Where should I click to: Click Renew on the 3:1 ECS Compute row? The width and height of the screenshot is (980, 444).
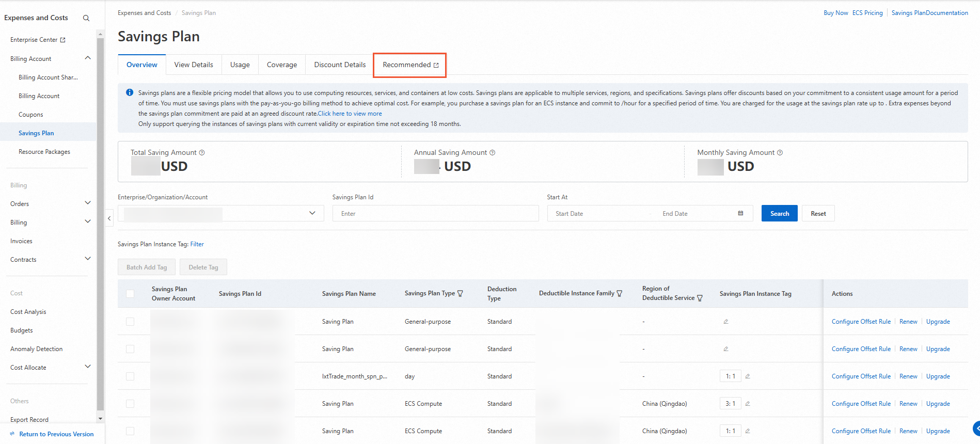908,404
